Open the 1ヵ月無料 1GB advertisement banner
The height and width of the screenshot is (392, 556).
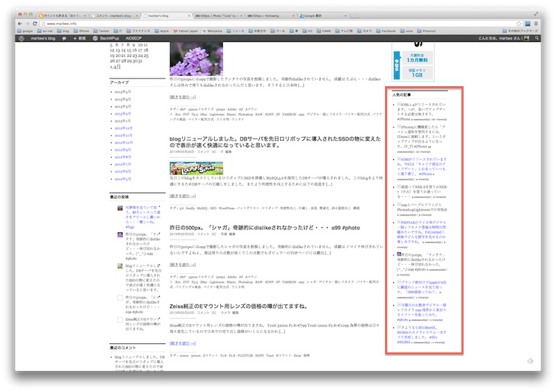click(413, 61)
